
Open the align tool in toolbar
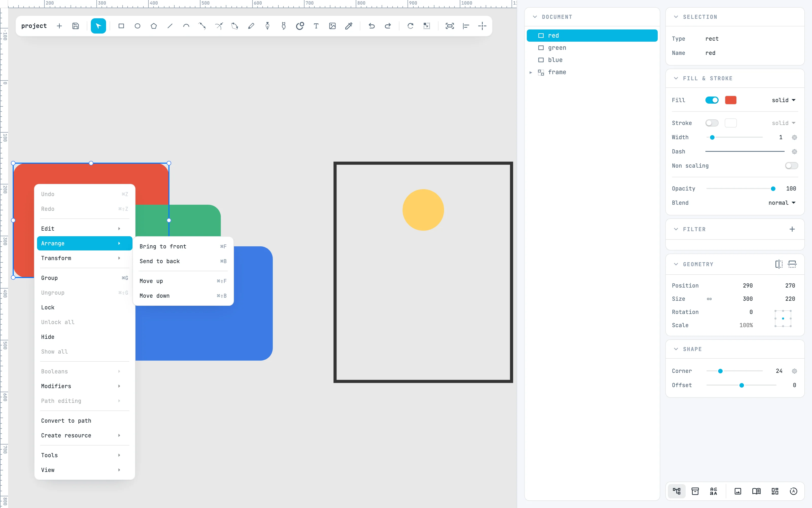(466, 26)
